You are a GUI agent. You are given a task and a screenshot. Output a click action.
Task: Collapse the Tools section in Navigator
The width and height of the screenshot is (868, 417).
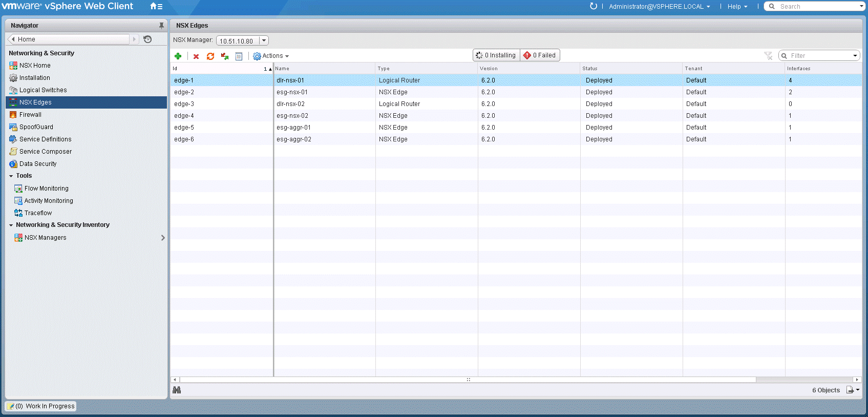11,176
